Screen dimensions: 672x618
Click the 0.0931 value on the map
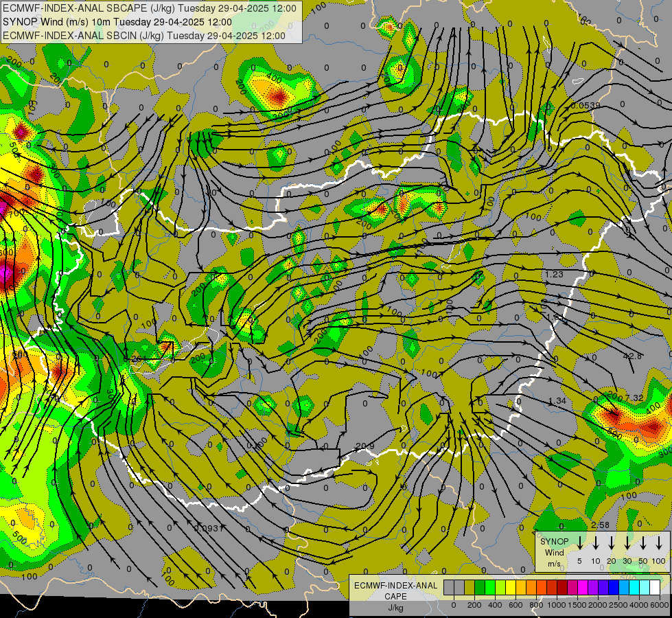208,528
